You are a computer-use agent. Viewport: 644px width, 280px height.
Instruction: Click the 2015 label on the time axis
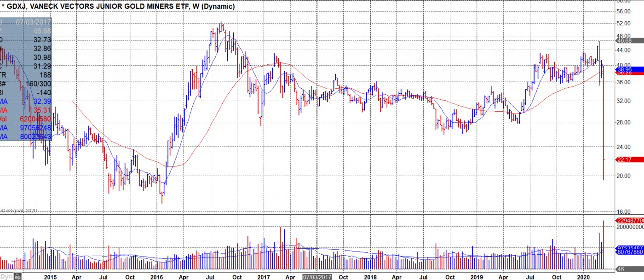(51, 277)
